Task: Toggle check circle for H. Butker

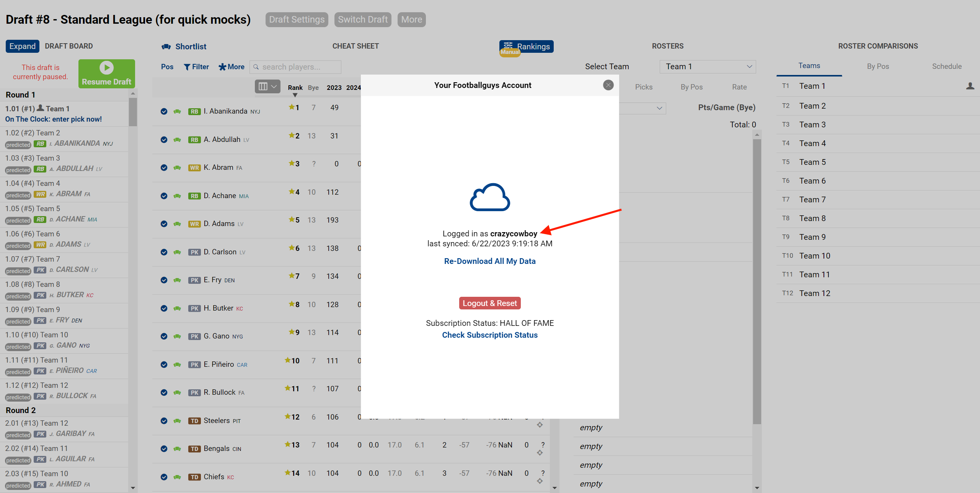Action: coord(164,309)
